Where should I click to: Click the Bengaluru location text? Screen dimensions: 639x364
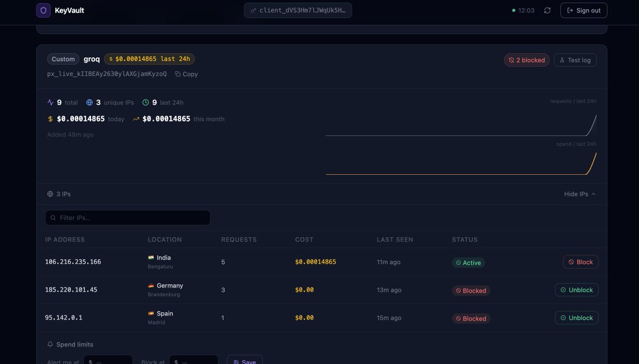pos(160,267)
